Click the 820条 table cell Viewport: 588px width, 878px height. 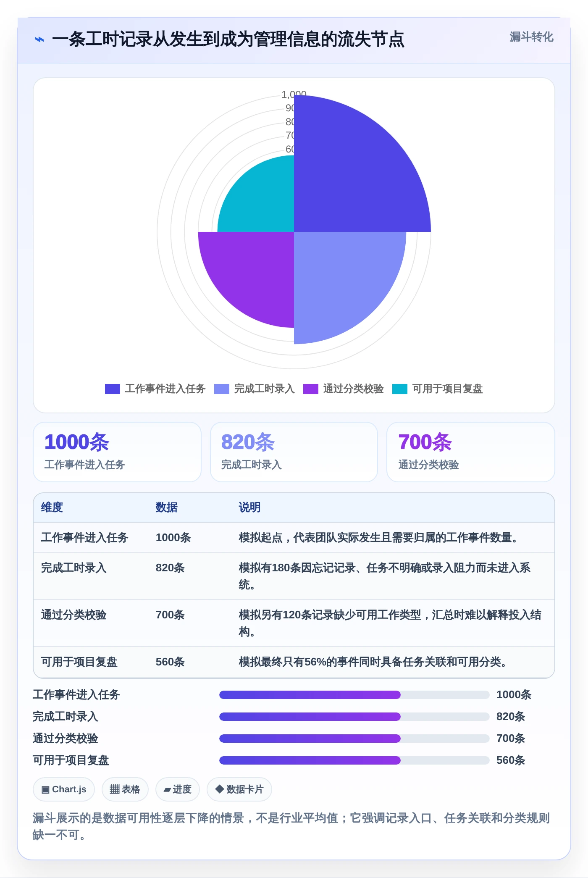click(170, 568)
